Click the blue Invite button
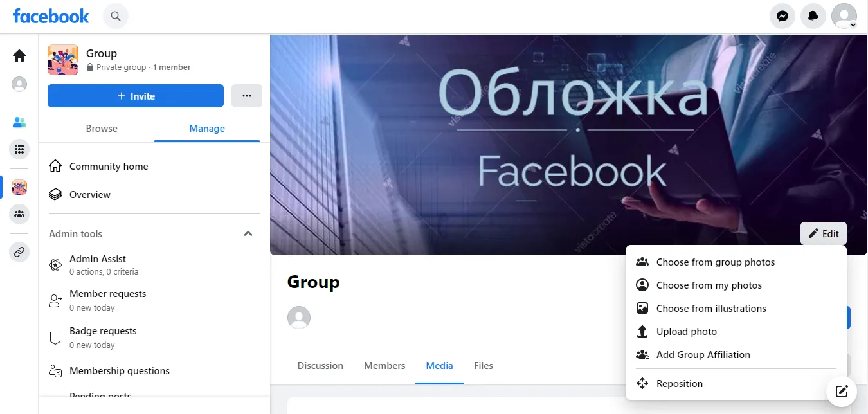This screenshot has height=414, width=868. [136, 96]
